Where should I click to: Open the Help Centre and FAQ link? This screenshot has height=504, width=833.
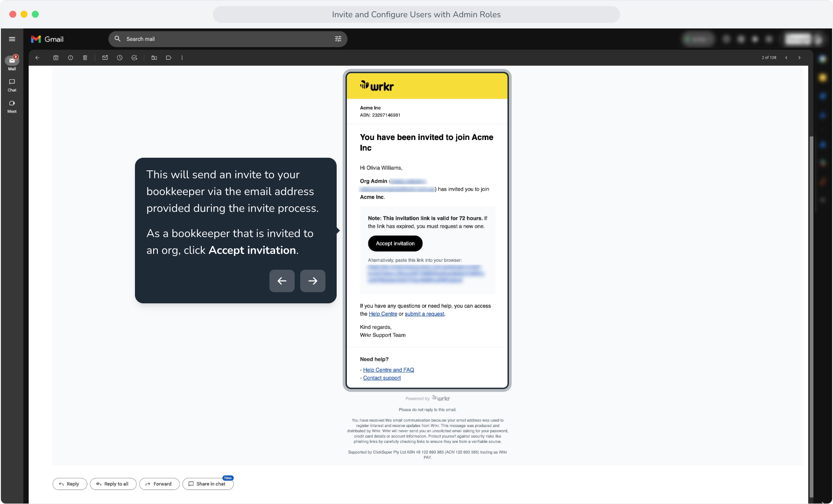pyautogui.click(x=388, y=370)
